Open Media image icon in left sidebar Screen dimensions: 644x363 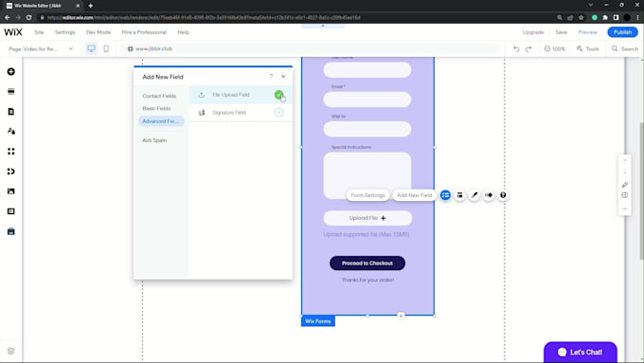[x=11, y=191]
